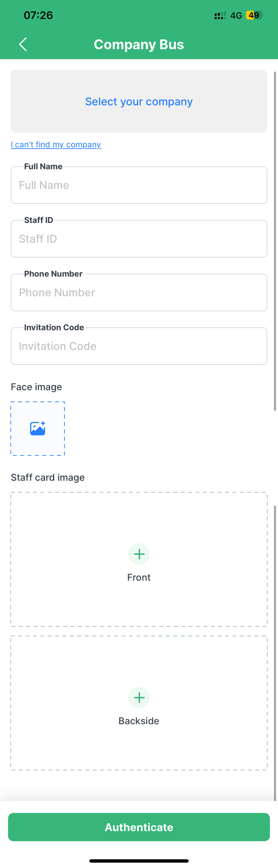Tap the Phone Number text field
The width and height of the screenshot is (278, 868).
139,292
